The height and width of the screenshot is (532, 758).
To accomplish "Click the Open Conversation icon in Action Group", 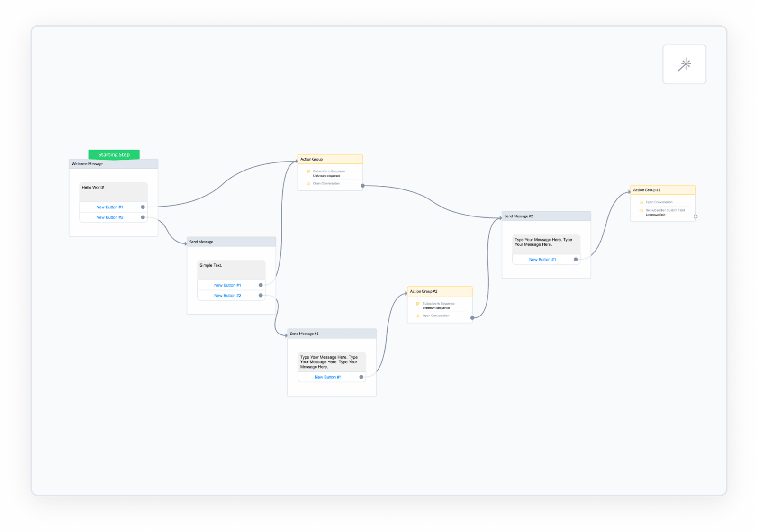I will [308, 183].
